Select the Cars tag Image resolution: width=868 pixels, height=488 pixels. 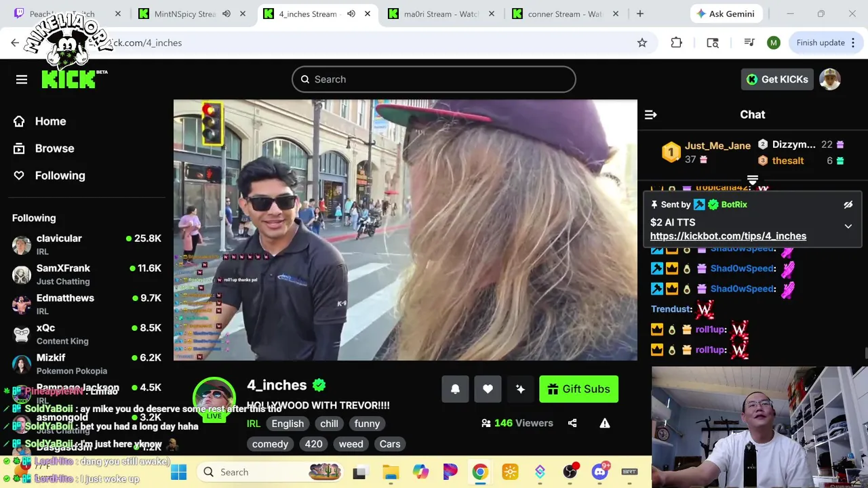390,444
